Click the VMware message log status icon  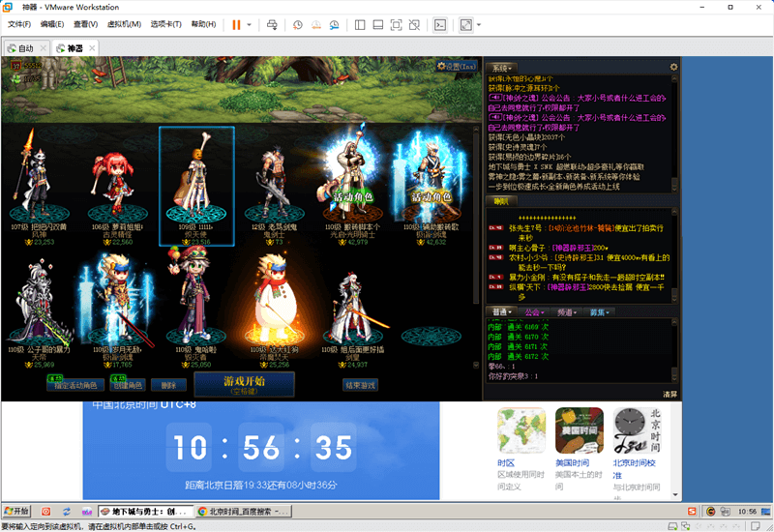pyautogui.click(x=755, y=526)
